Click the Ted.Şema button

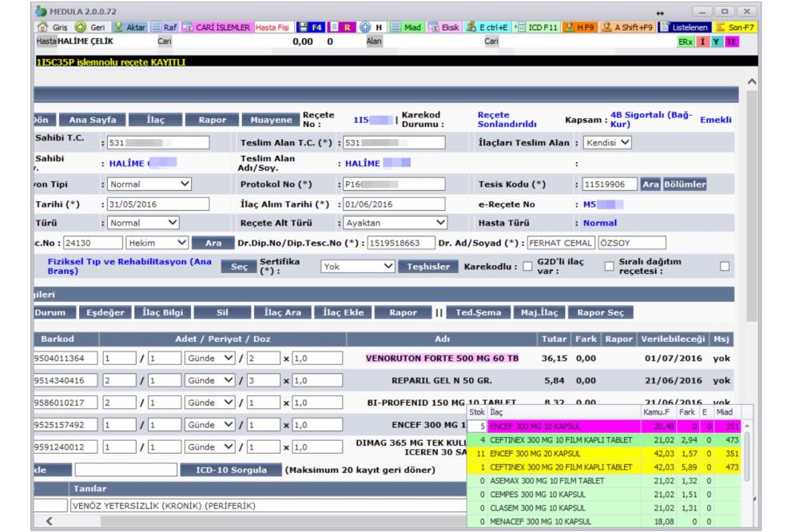(478, 312)
